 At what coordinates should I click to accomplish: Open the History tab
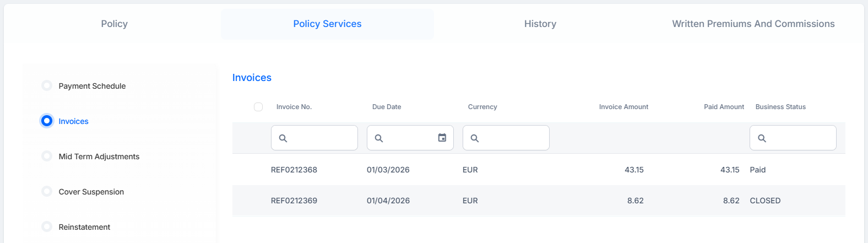tap(540, 24)
